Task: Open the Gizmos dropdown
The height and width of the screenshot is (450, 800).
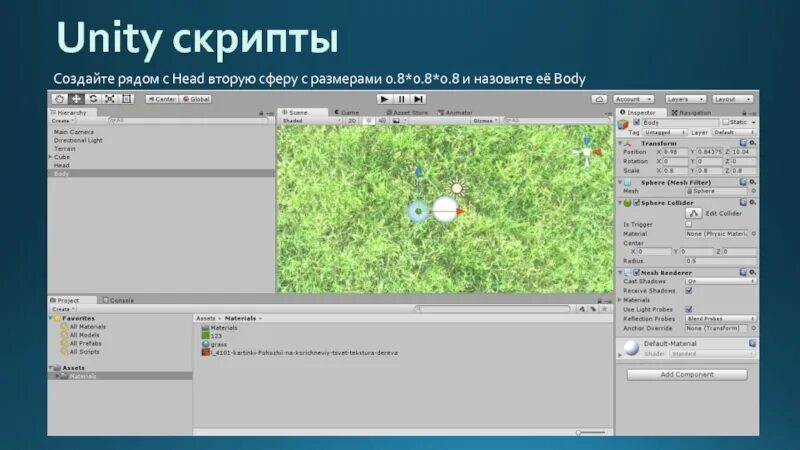Action: [484, 121]
